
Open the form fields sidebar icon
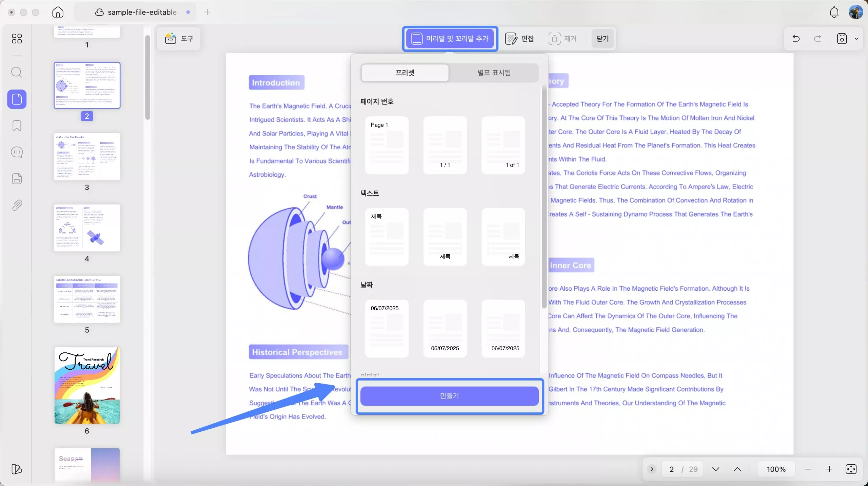(x=17, y=179)
